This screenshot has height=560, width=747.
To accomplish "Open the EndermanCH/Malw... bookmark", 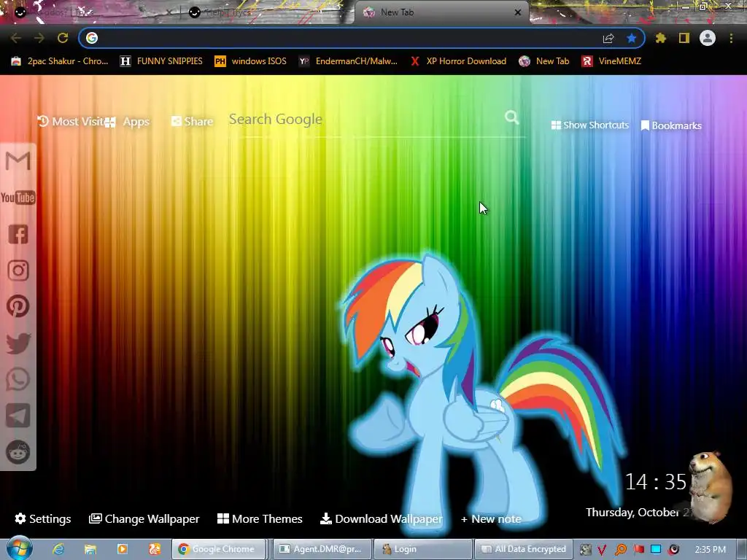I will coord(348,61).
